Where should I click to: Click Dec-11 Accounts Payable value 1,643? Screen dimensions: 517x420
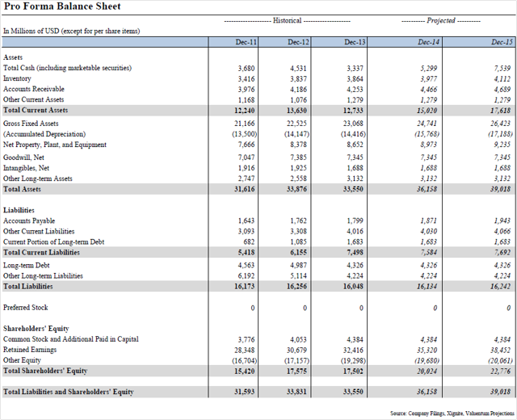click(x=246, y=220)
